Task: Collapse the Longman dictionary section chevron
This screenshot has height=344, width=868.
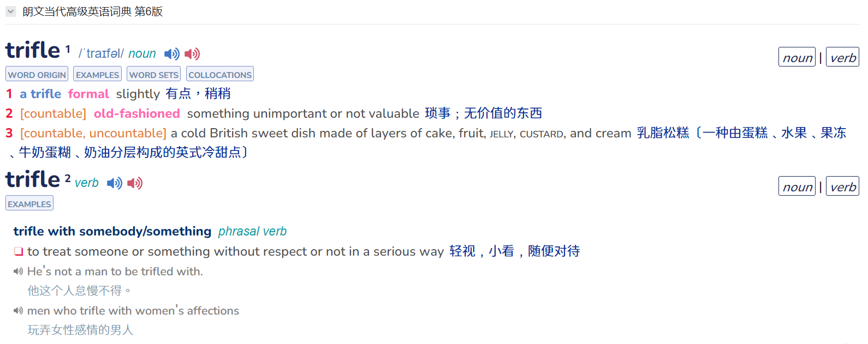Action: [11, 11]
